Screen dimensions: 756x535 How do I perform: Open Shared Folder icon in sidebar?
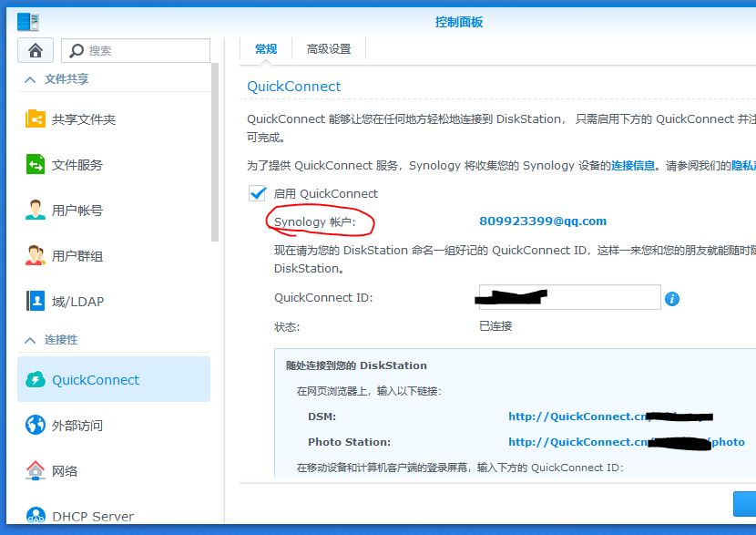(x=36, y=118)
